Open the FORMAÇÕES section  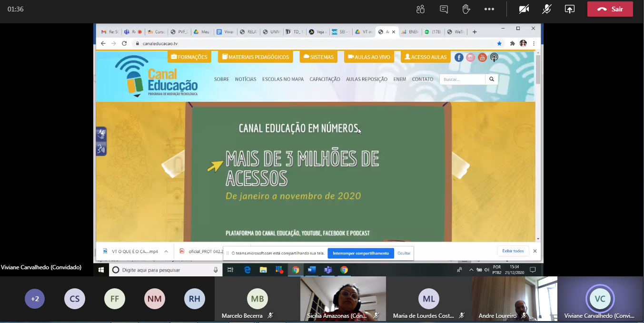click(x=189, y=57)
